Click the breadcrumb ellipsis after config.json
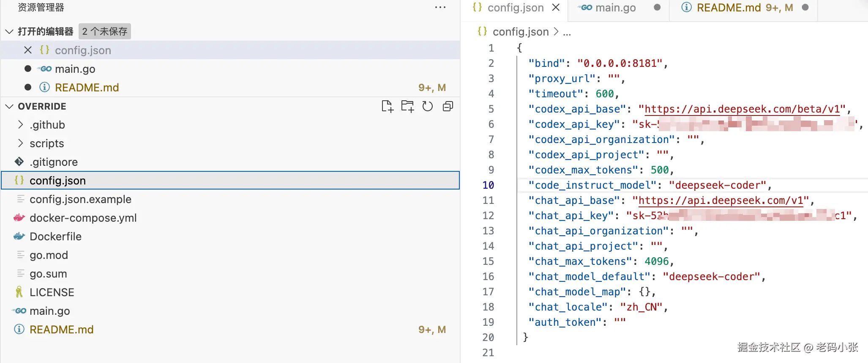Image resolution: width=868 pixels, height=363 pixels. pos(567,32)
